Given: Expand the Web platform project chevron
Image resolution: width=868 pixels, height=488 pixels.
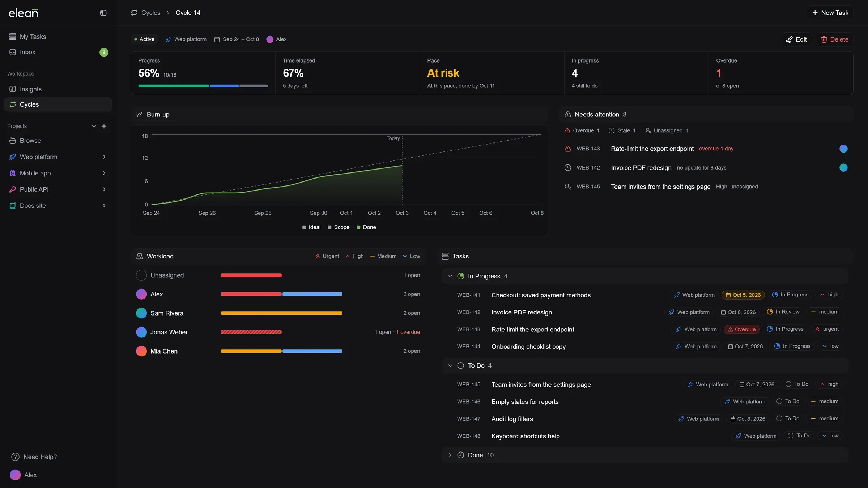Looking at the screenshot, I should click(x=104, y=157).
